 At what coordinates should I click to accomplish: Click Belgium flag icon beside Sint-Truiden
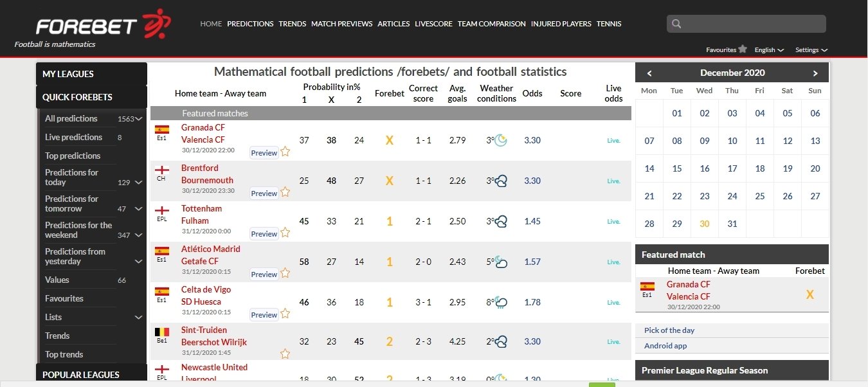pyautogui.click(x=162, y=332)
